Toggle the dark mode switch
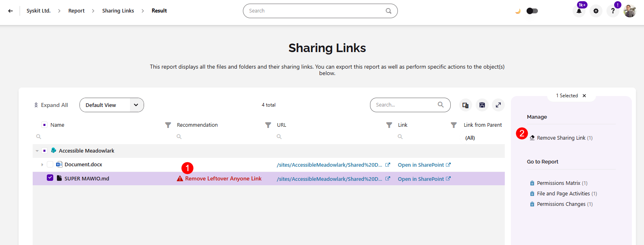644x245 pixels. click(532, 11)
